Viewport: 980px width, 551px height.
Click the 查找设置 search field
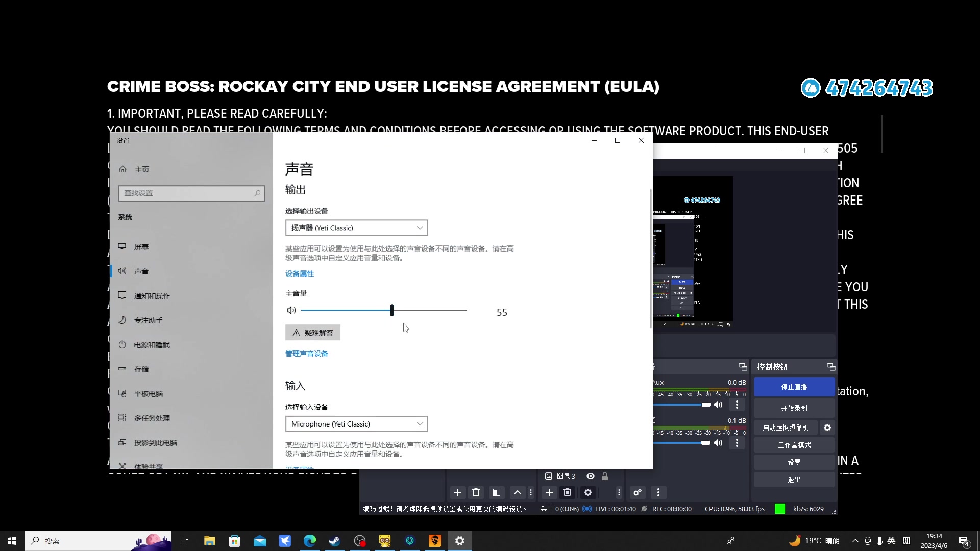(x=191, y=193)
